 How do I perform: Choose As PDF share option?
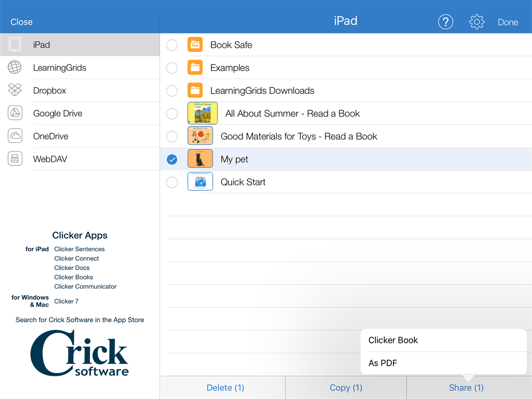[382, 363]
